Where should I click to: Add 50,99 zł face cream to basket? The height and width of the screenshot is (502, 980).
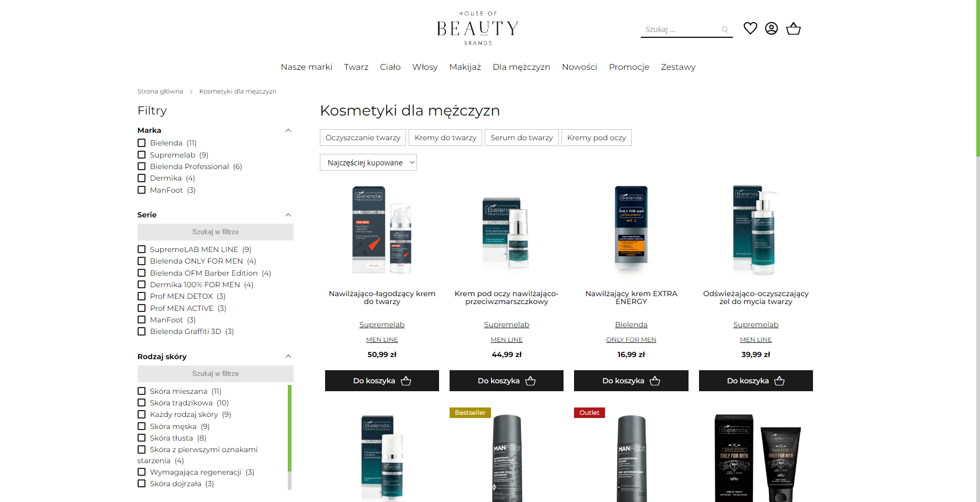[382, 381]
